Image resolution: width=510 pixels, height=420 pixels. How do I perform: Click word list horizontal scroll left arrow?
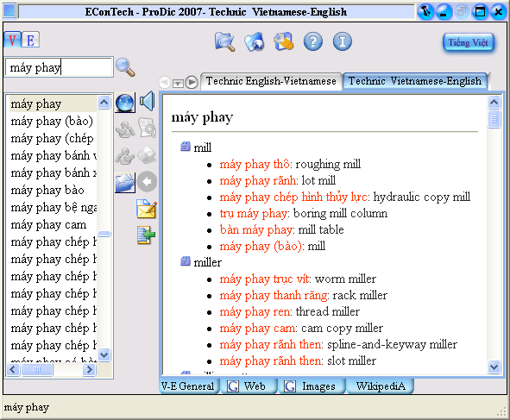tap(13, 370)
